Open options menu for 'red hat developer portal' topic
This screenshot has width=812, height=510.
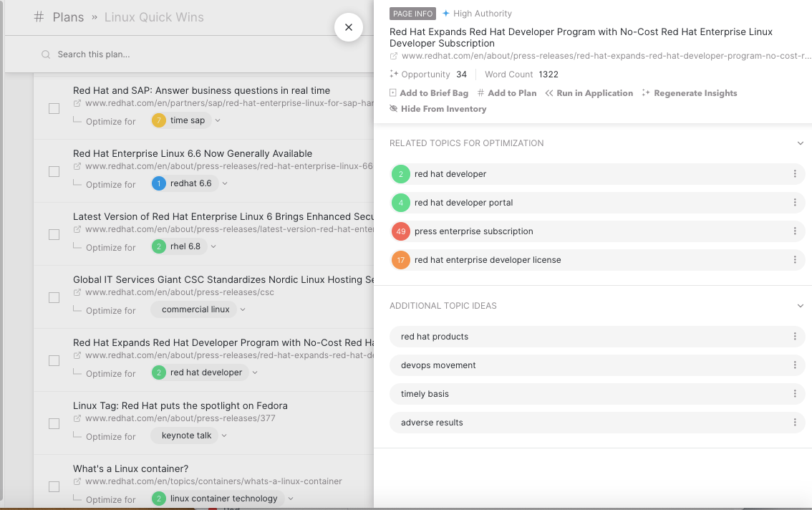click(795, 203)
